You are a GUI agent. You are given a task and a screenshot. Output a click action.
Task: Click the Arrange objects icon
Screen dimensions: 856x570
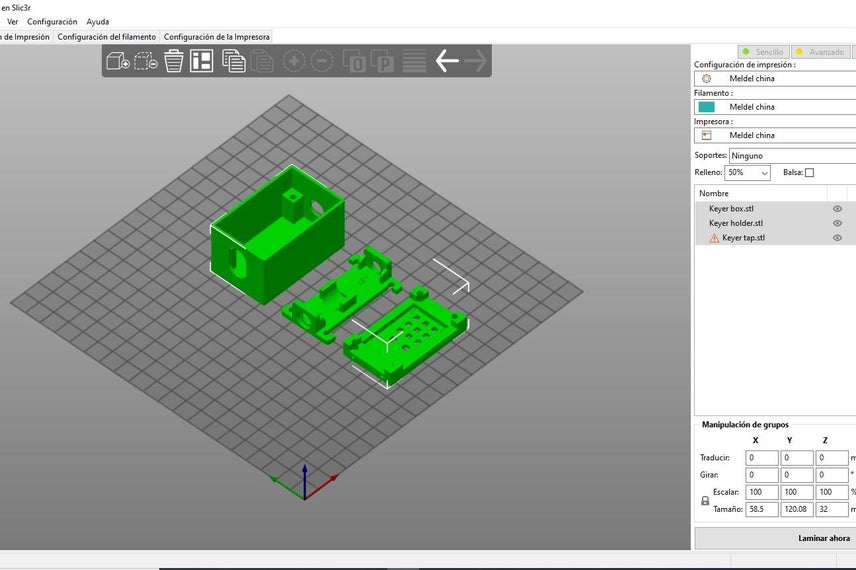(x=201, y=61)
